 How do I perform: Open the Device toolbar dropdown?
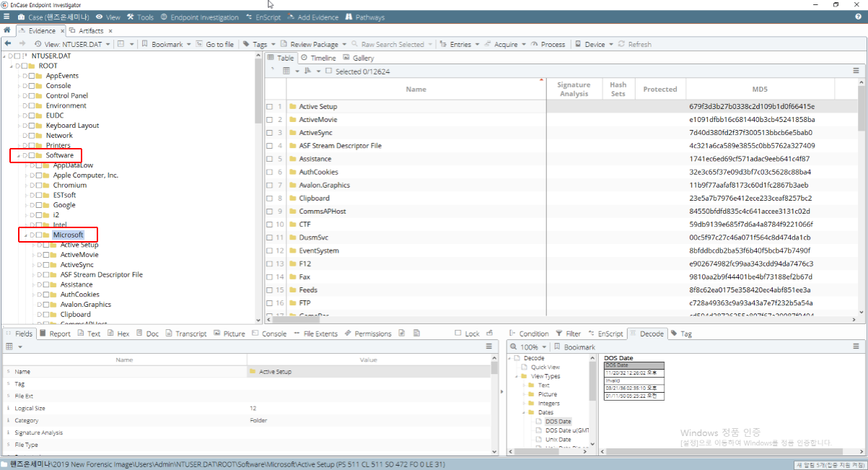[x=595, y=44]
